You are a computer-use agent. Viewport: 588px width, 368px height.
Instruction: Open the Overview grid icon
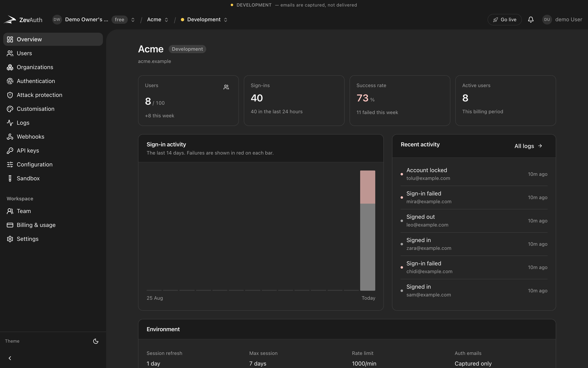tap(10, 39)
